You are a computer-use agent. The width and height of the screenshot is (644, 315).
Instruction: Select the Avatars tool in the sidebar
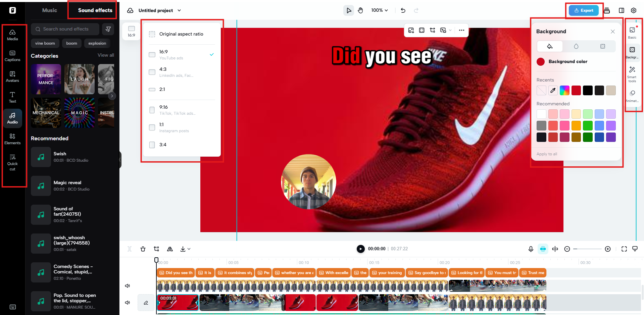[12, 76]
